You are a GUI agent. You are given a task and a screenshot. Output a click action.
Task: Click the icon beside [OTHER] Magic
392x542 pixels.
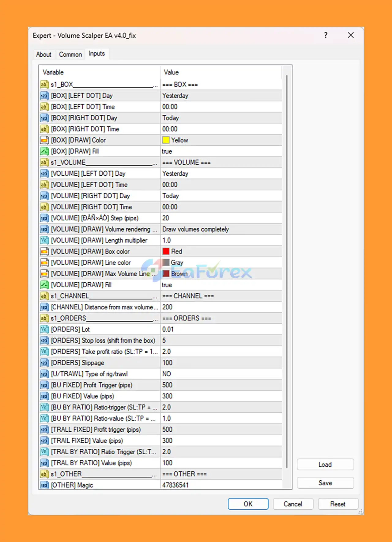(44, 485)
